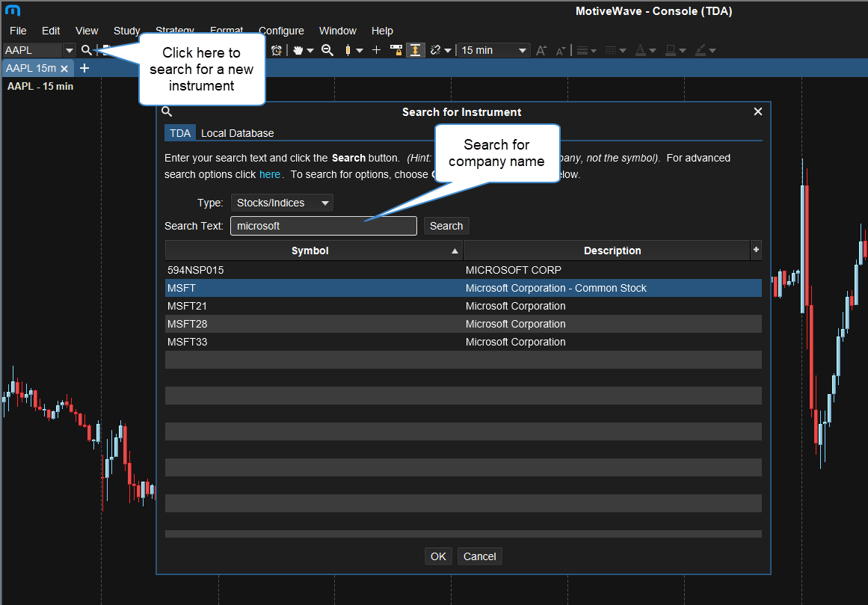This screenshot has width=868, height=605.
Task: Select the hand pan tool
Action: coord(298,50)
